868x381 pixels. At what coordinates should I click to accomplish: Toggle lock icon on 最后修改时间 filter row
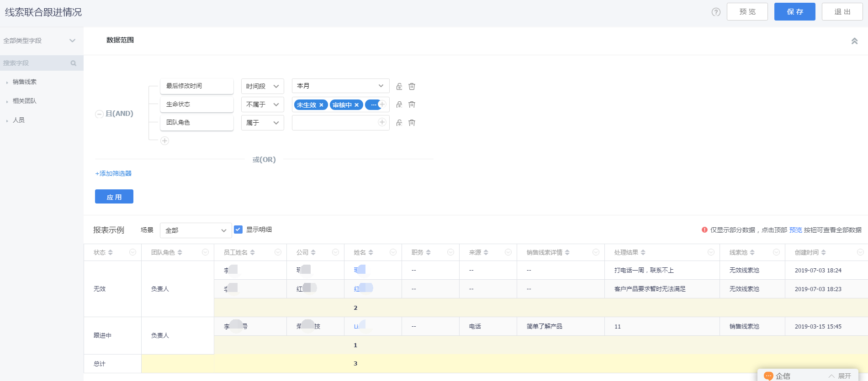tap(399, 86)
